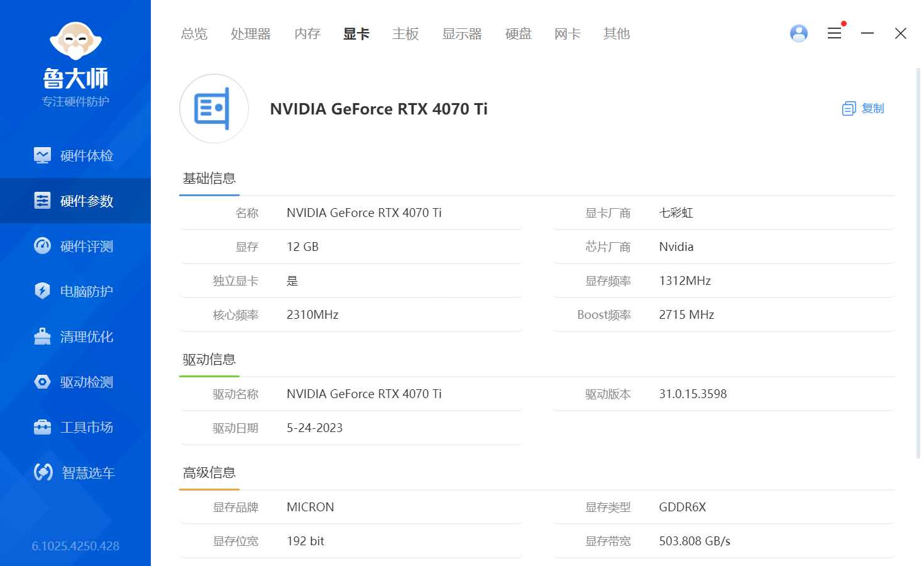Screen dimensions: 924x566
Task: Click the vertical scrollbar on the right
Action: (x=918, y=263)
